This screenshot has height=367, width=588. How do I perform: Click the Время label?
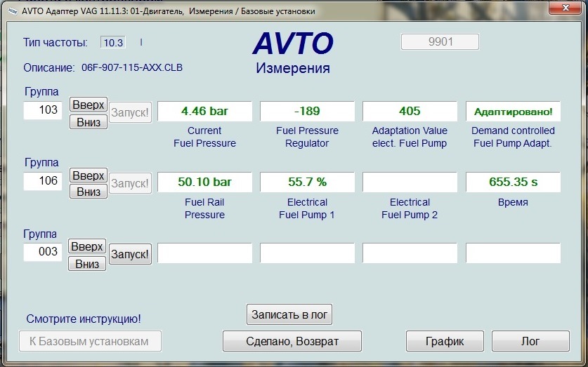click(513, 202)
